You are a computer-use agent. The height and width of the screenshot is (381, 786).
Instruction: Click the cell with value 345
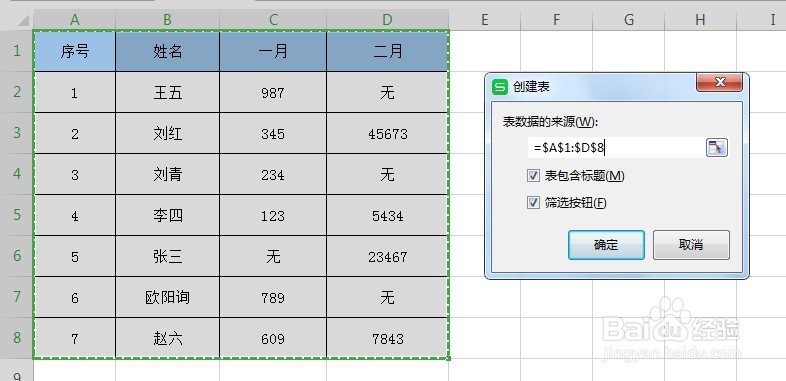273,133
